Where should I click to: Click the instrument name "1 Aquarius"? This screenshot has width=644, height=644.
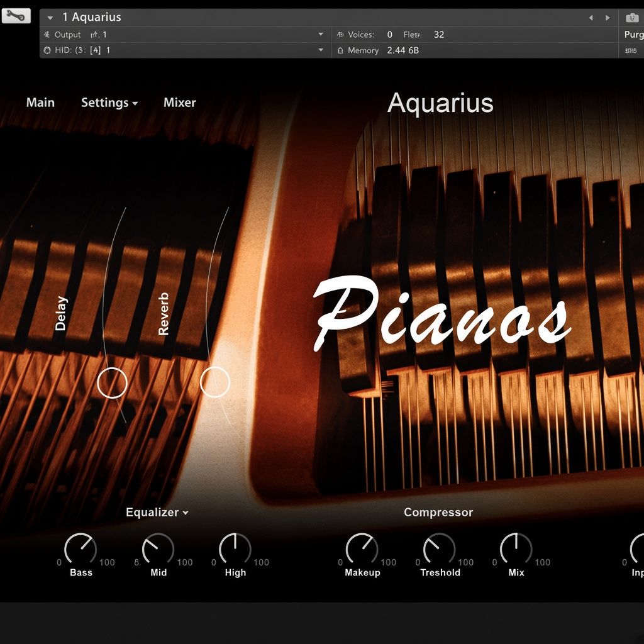[92, 17]
